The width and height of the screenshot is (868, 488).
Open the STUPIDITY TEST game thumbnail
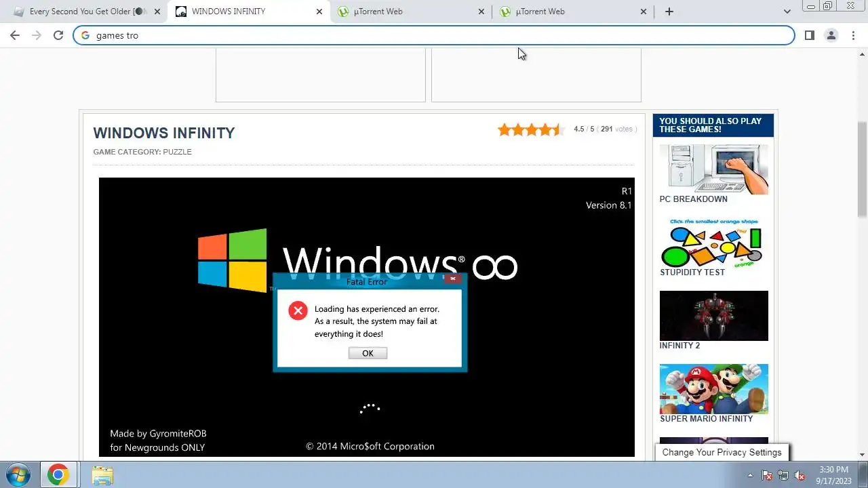pos(714,242)
